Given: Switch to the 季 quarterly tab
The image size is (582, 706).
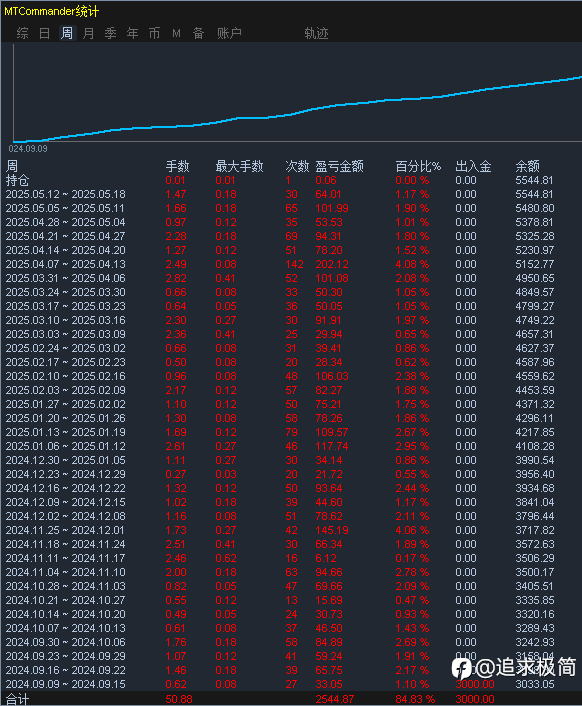Looking at the screenshot, I should click(110, 33).
